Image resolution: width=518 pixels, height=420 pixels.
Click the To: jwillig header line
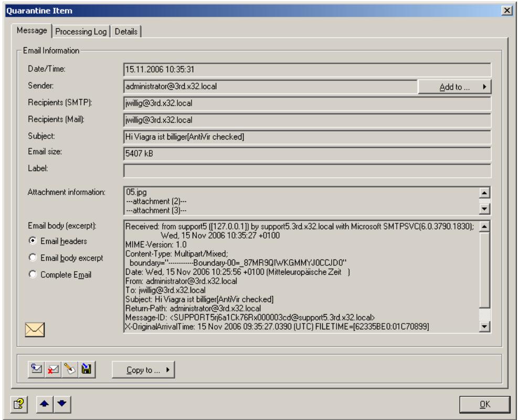[x=165, y=290]
